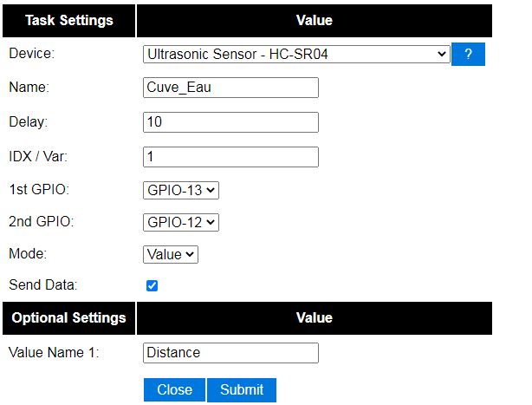This screenshot has width=532, height=405.
Task: Click the Mode: label
Action: tap(28, 253)
